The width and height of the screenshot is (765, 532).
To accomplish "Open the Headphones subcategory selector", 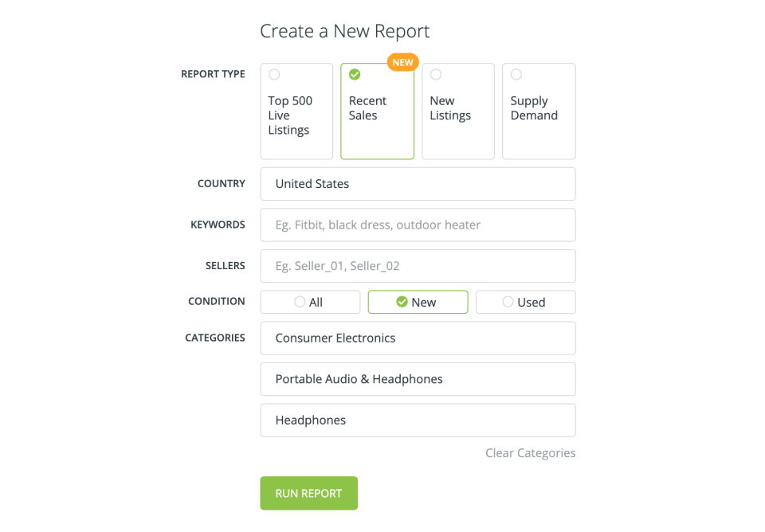I will 418,420.
